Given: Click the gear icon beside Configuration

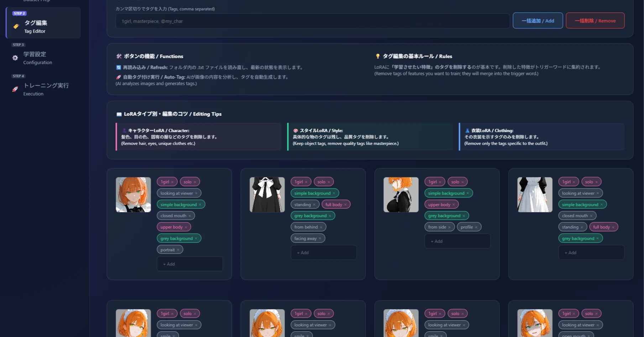Looking at the screenshot, I should [x=15, y=58].
